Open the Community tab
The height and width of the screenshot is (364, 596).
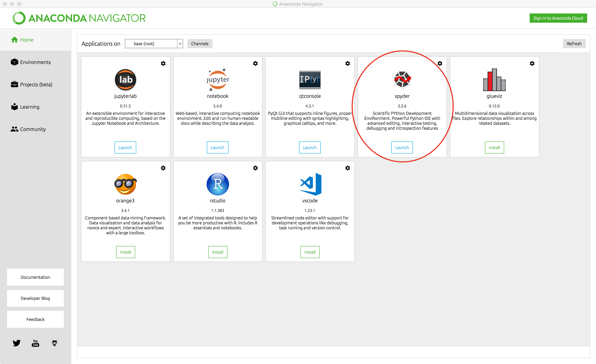(35, 129)
